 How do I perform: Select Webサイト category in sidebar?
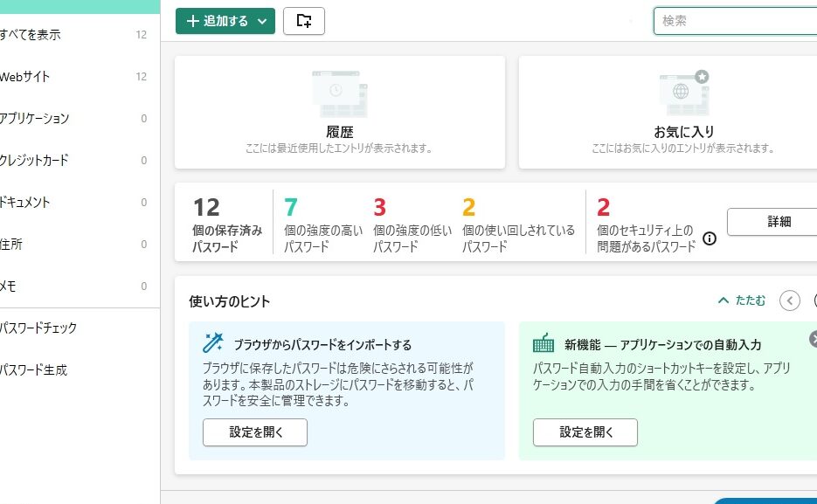[25, 77]
